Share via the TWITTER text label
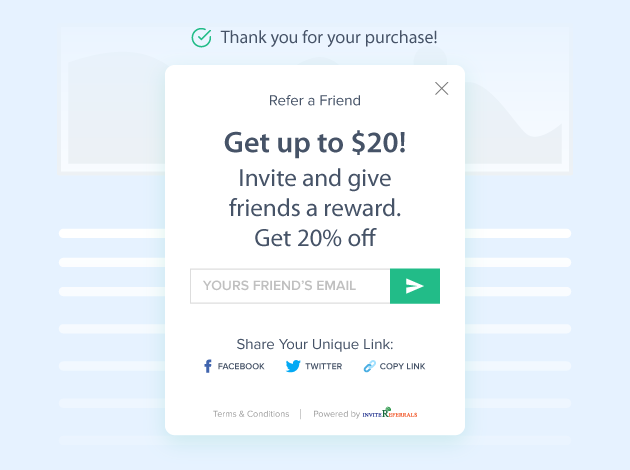The image size is (630, 470). coord(323,366)
